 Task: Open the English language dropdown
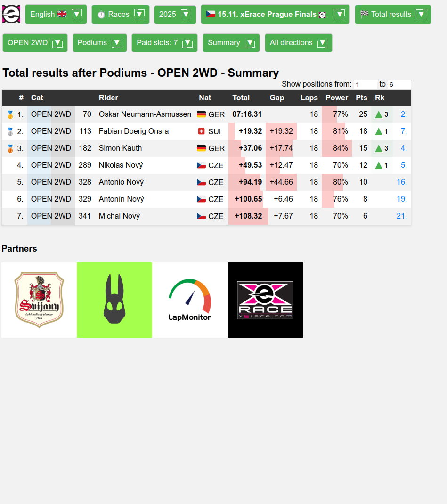(56, 15)
